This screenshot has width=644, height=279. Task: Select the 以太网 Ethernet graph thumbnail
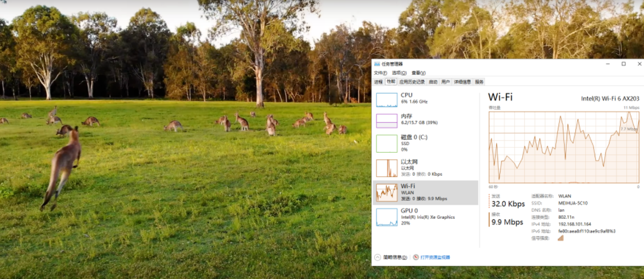point(387,168)
